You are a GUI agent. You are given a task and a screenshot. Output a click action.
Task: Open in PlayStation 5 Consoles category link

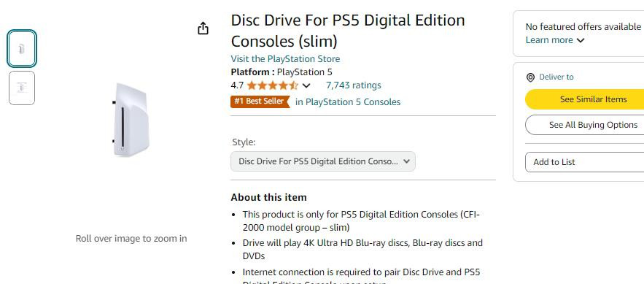(x=348, y=102)
